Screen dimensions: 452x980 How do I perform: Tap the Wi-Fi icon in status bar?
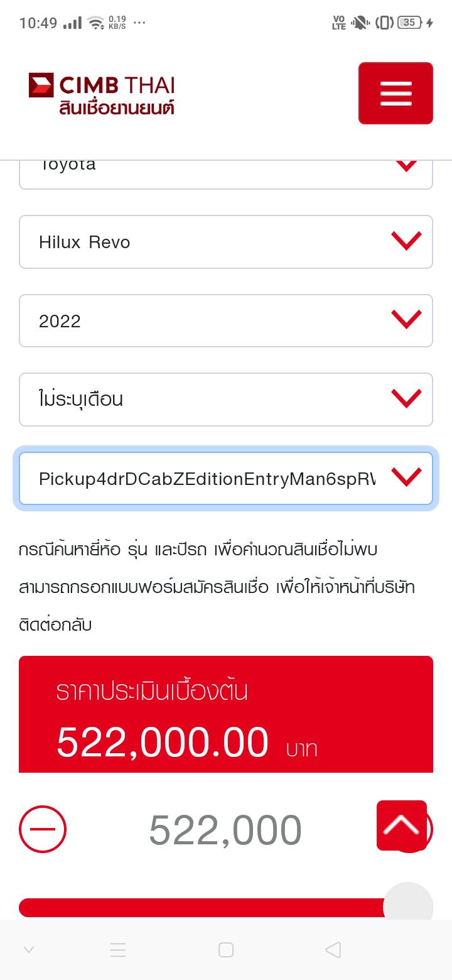(95, 23)
